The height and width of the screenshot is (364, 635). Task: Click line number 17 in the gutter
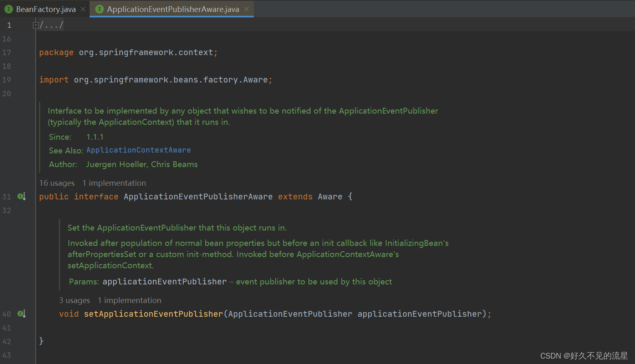pyautogui.click(x=7, y=53)
